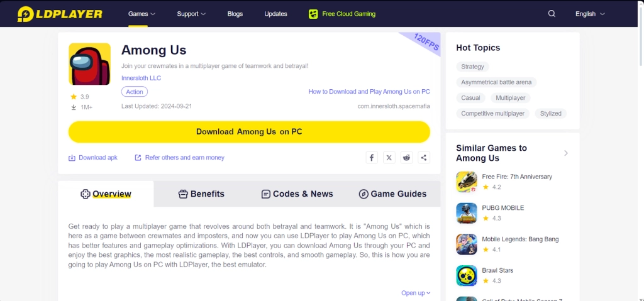Expand the Games dropdown menu
Image resolution: width=644 pixels, height=301 pixels.
[142, 14]
